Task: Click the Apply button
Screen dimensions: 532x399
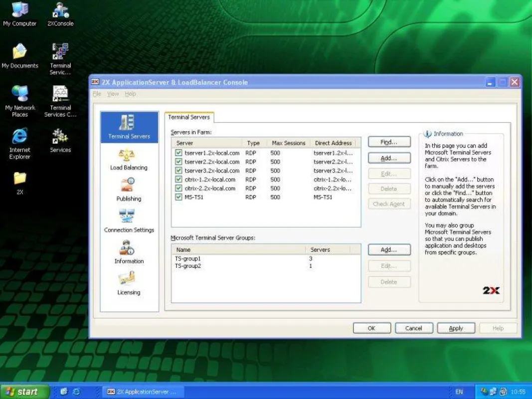Action: coord(456,328)
